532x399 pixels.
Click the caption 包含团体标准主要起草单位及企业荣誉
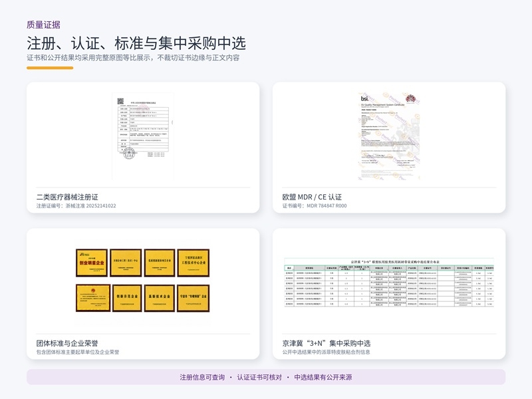pos(78,352)
